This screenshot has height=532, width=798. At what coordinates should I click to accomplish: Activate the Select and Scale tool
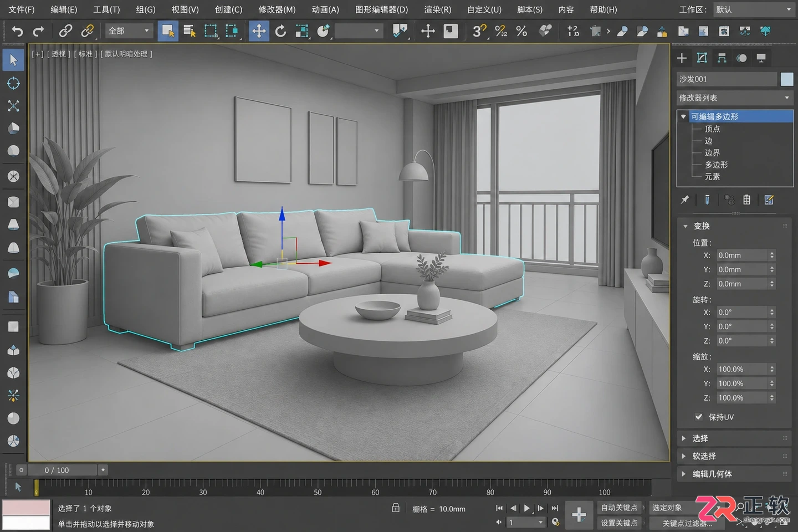(x=302, y=31)
